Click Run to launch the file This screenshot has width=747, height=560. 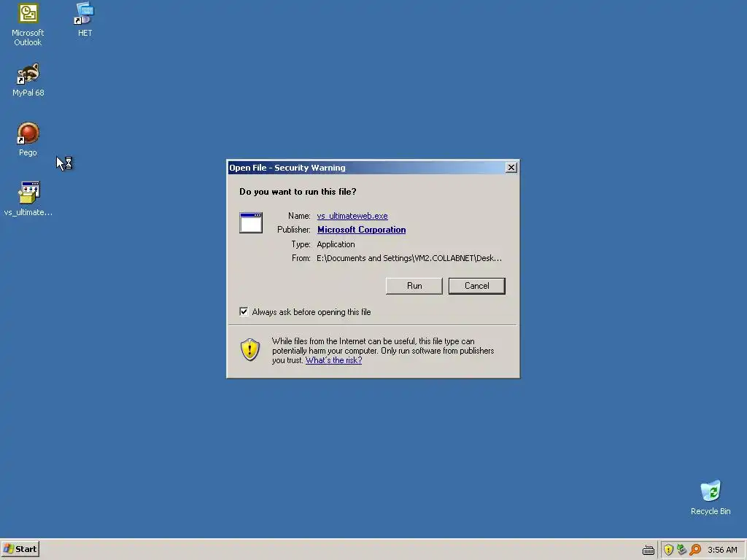(x=414, y=286)
